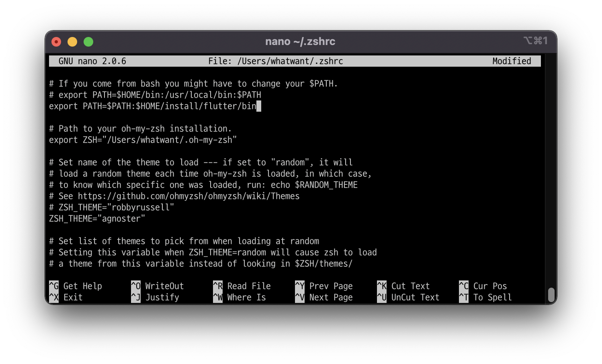Click the ZSH_THEME="agnoster" line
The image size is (602, 364).
click(x=97, y=219)
